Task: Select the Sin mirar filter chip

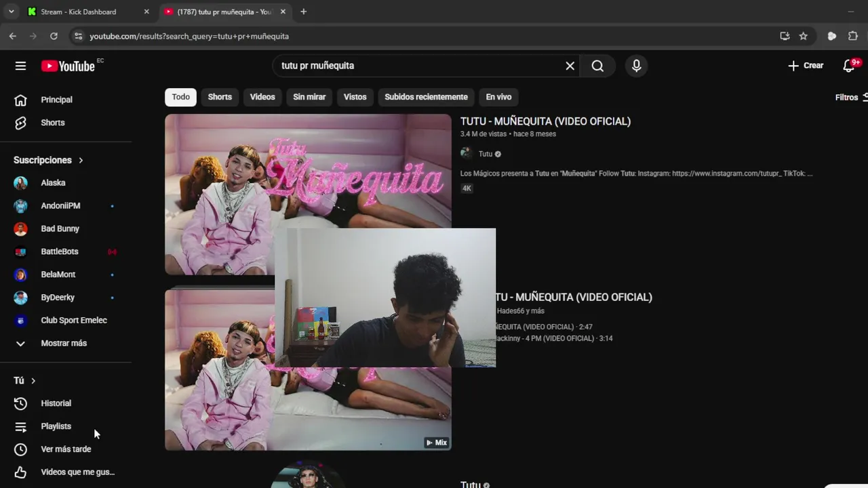Action: tap(309, 97)
